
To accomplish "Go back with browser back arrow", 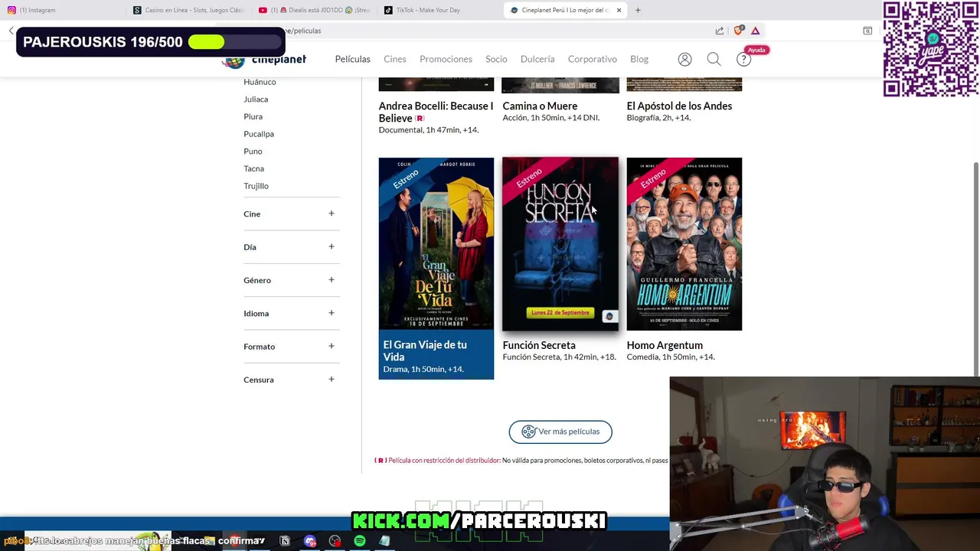I will click(11, 31).
